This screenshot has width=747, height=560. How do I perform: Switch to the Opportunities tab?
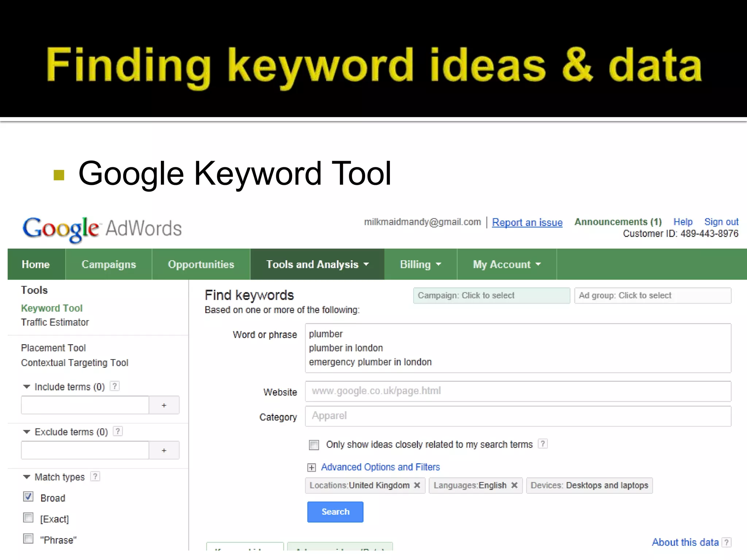pos(201,264)
